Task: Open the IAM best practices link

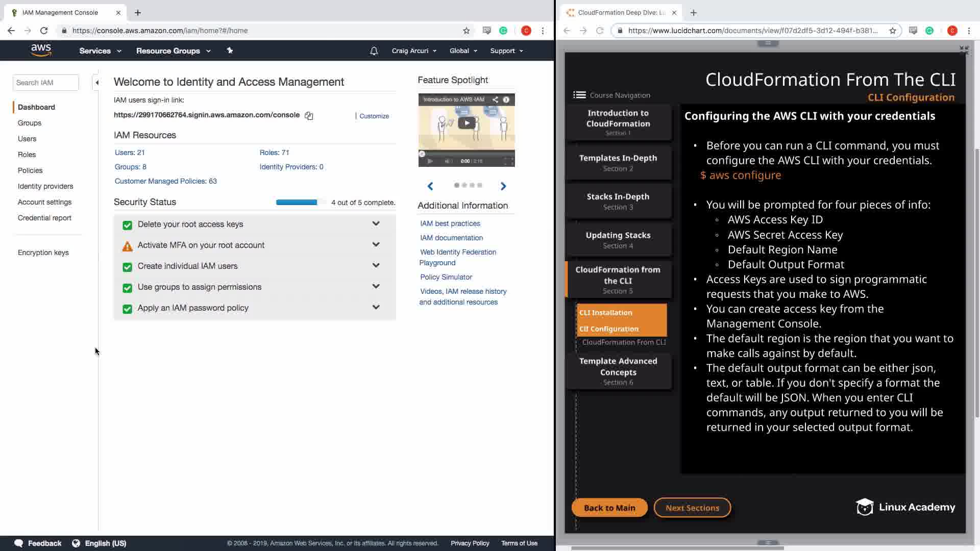Action: (x=450, y=223)
